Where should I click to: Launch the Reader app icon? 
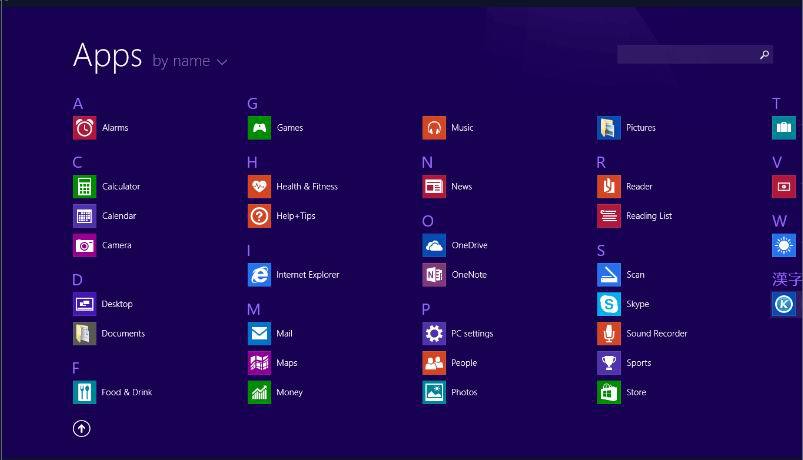[x=608, y=187]
